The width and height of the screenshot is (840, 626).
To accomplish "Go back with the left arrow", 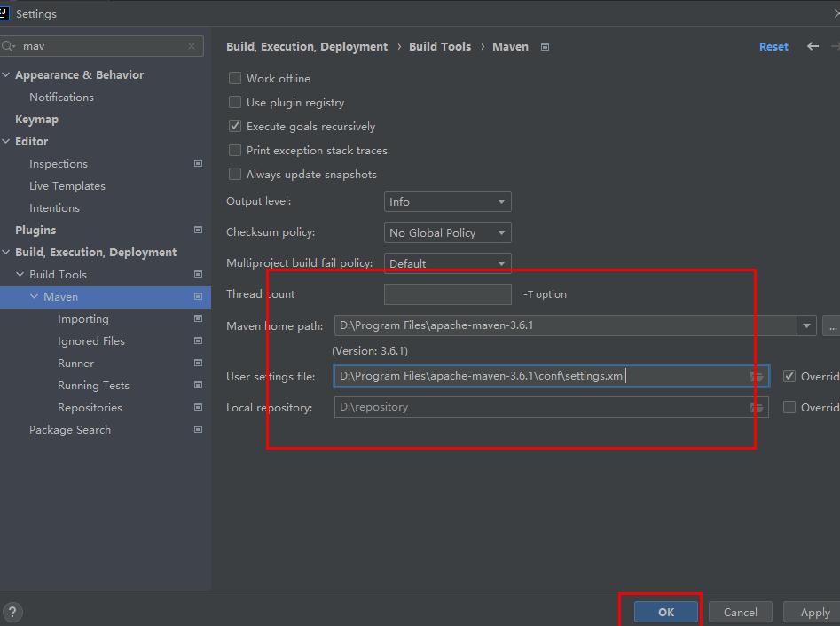I will (x=813, y=47).
